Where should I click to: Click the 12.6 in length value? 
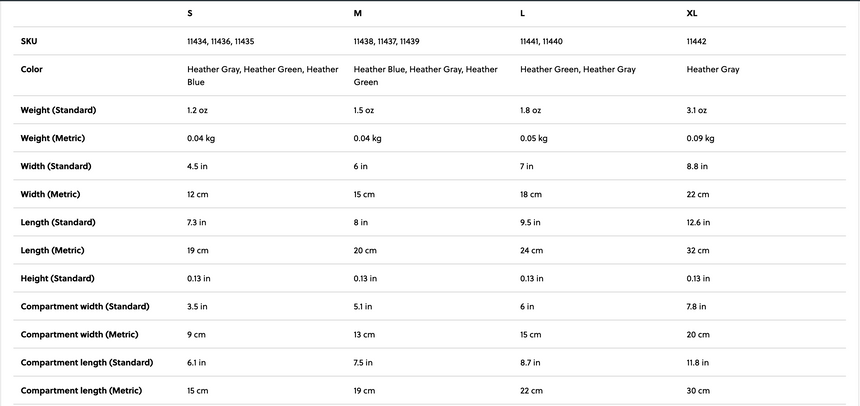coord(698,222)
